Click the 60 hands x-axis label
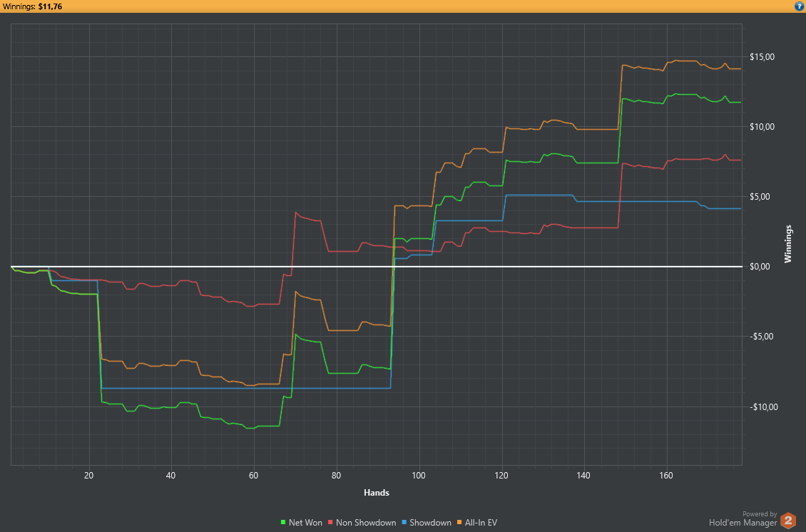 [253, 476]
